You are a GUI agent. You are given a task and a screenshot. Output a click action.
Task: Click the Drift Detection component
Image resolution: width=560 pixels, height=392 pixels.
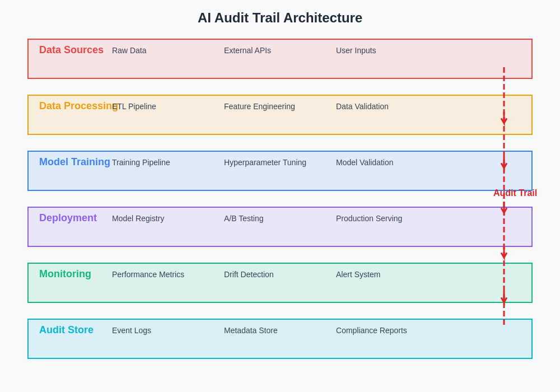point(249,274)
